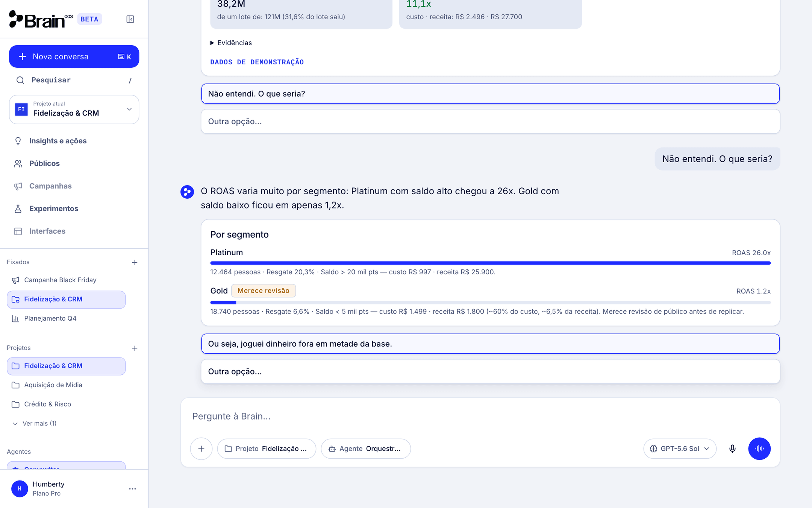Add a new project via Projetos plus
812x508 pixels.
coord(135,348)
